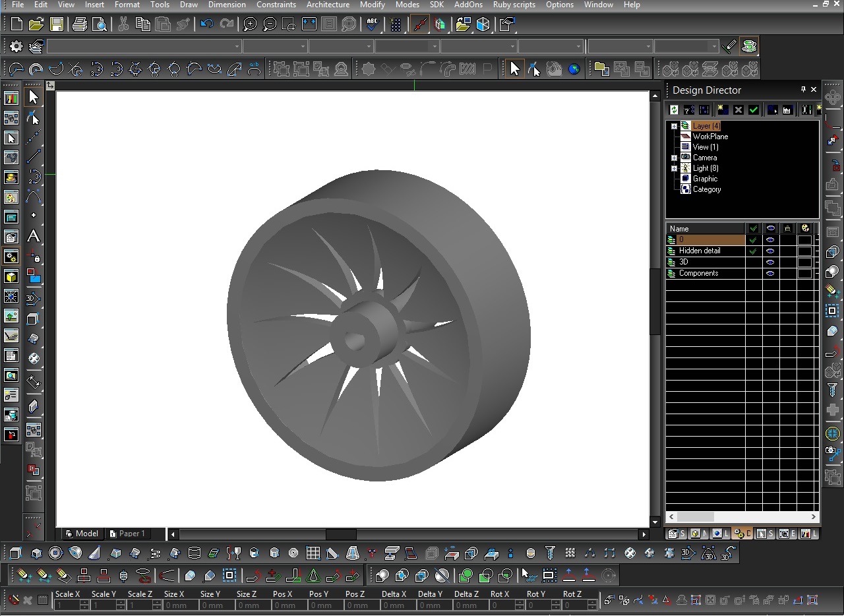The image size is (844, 616).
Task: Click the Zoom Extents icon
Action: [309, 25]
